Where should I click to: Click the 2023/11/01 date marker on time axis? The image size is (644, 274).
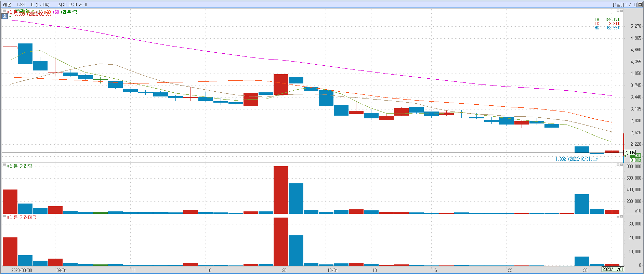(x=613, y=270)
